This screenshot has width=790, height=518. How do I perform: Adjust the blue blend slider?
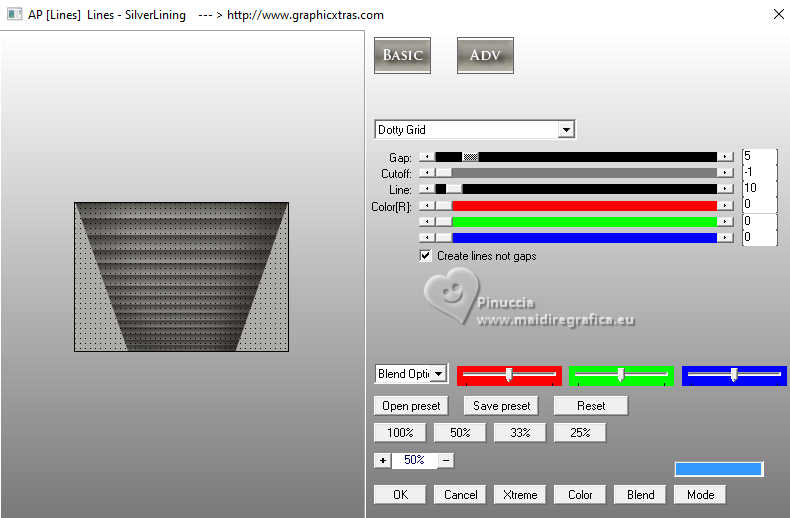pos(734,375)
